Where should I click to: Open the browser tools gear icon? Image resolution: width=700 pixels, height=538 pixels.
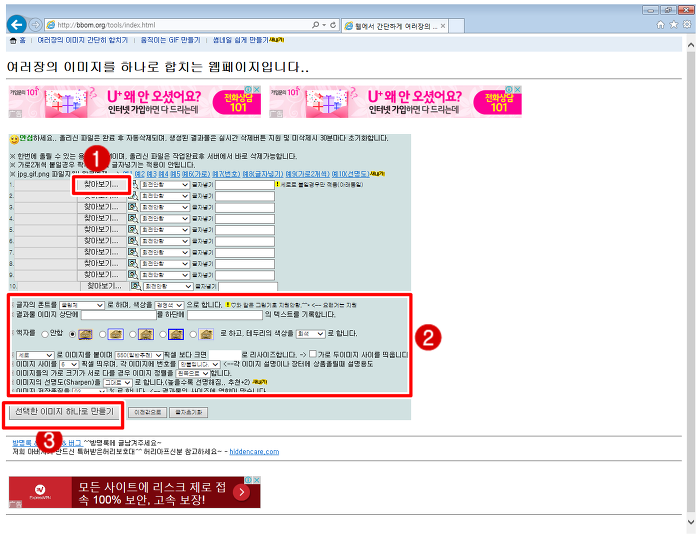(687, 25)
